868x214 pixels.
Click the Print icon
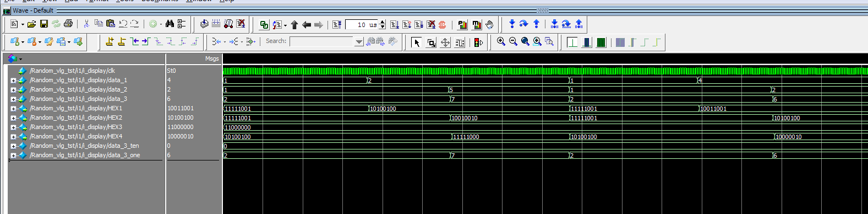68,24
